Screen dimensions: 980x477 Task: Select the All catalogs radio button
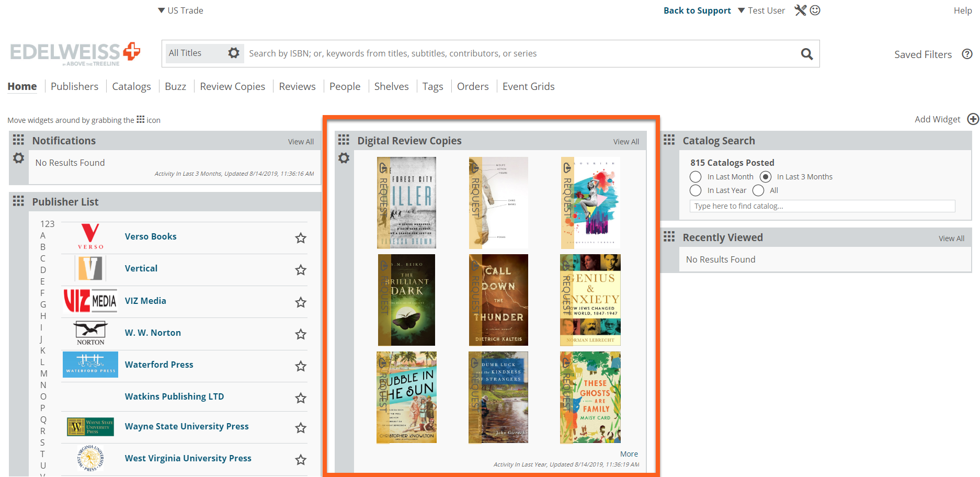pos(758,190)
